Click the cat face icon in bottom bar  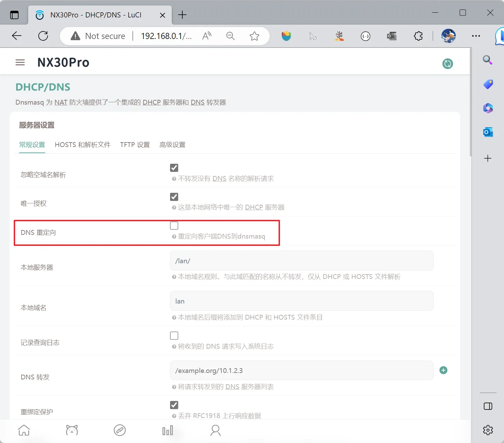tap(72, 430)
